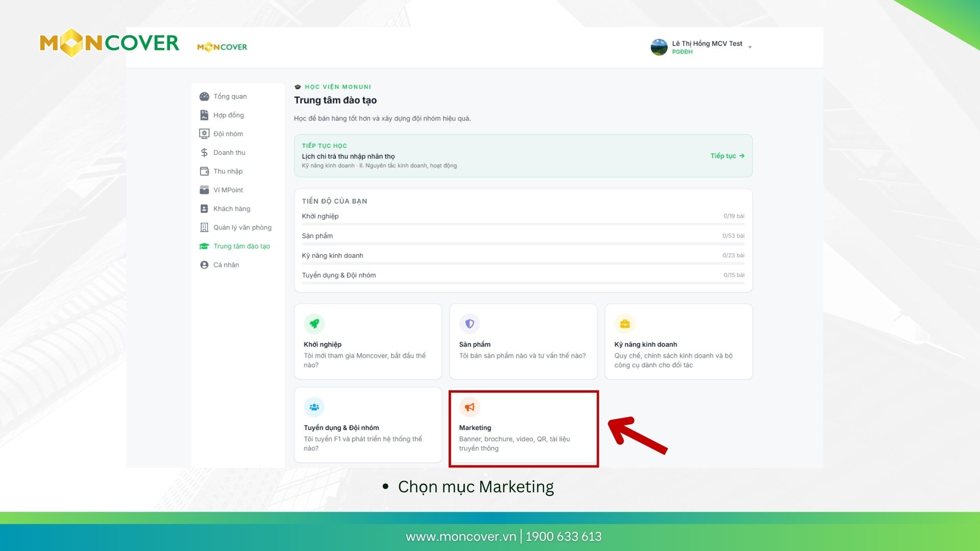
Task: Click the Cá nhân profile icon
Action: coord(204,265)
